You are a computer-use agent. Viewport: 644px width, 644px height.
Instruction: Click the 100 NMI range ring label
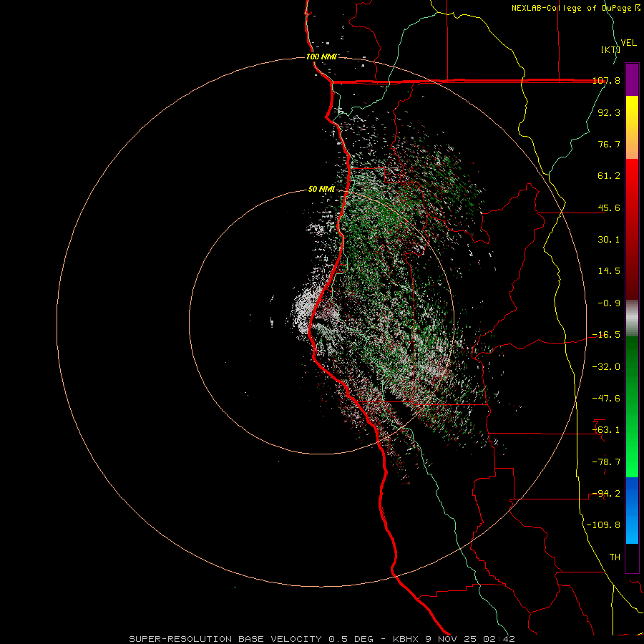(321, 57)
